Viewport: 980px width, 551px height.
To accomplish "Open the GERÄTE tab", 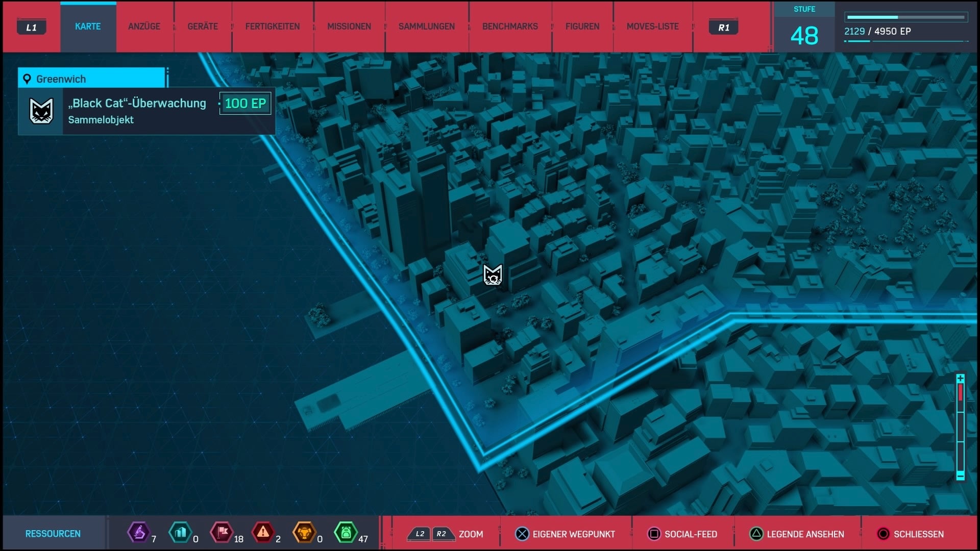I will (203, 27).
